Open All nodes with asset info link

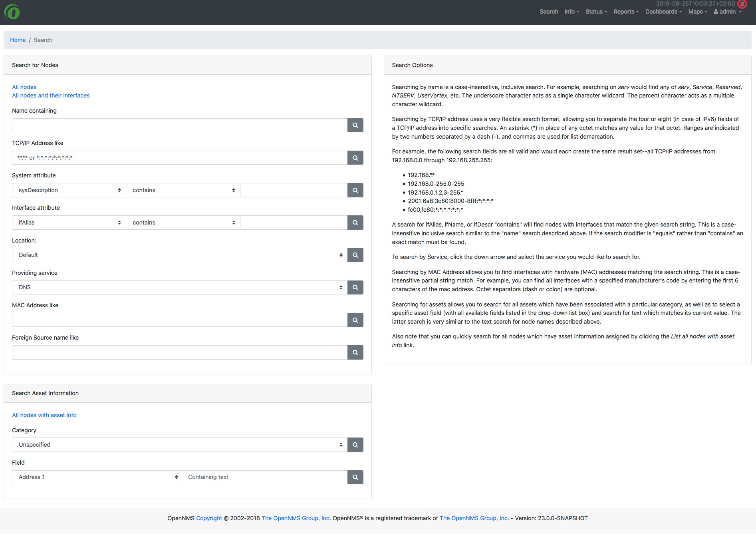point(44,415)
